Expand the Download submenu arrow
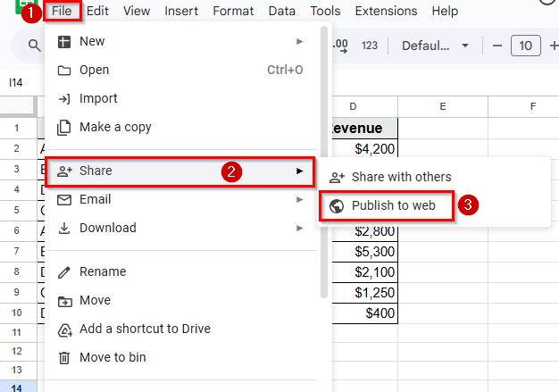 tap(300, 229)
